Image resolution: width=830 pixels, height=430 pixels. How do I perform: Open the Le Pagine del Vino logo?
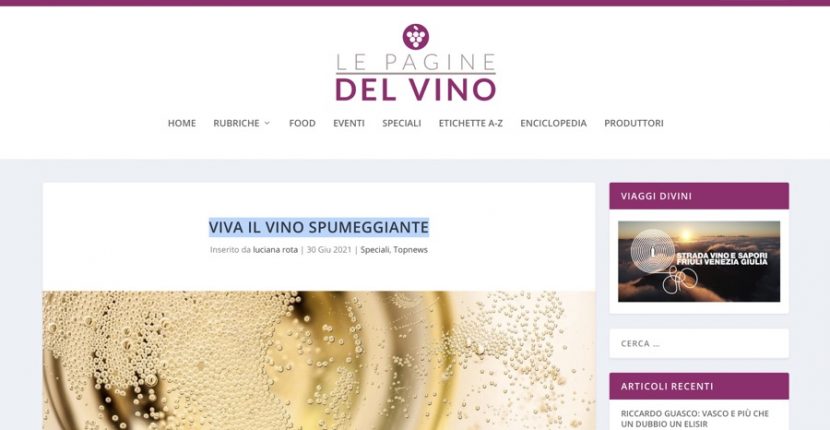416,62
